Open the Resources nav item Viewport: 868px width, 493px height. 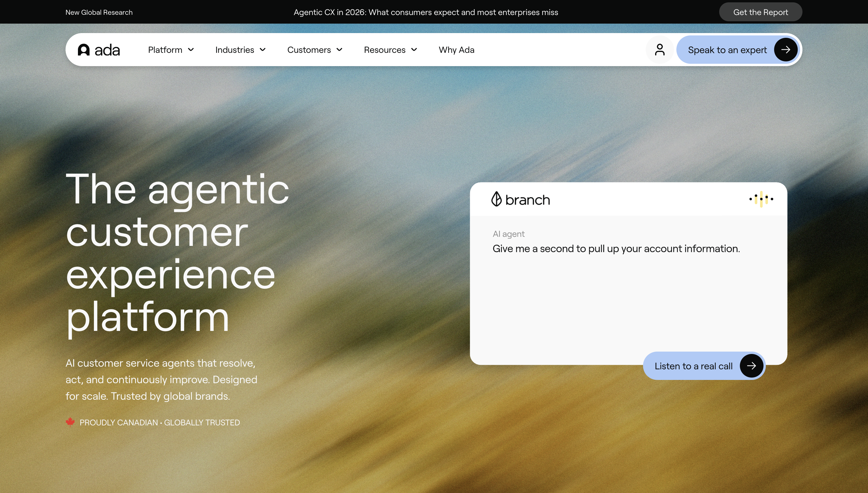point(390,50)
